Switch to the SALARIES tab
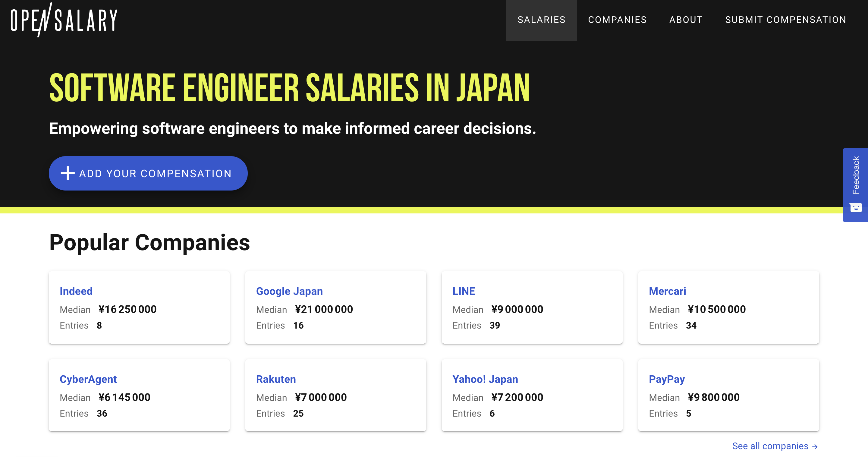The height and width of the screenshot is (457, 868). (x=541, y=20)
